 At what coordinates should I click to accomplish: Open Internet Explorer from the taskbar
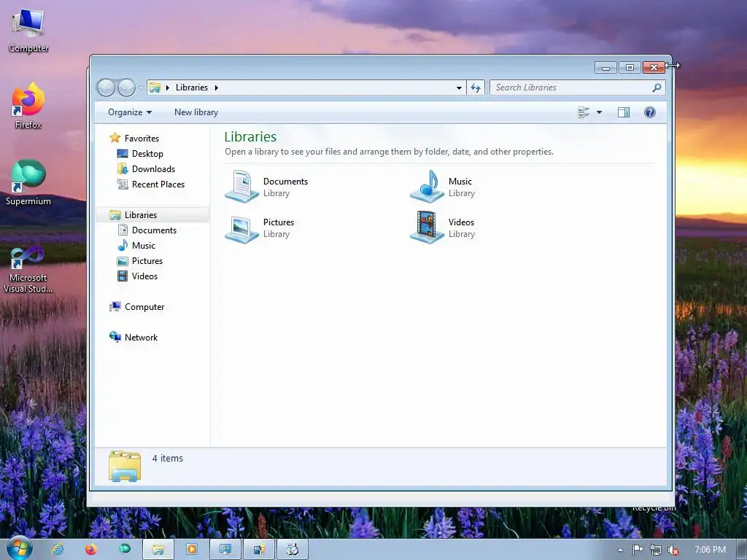[58, 549]
